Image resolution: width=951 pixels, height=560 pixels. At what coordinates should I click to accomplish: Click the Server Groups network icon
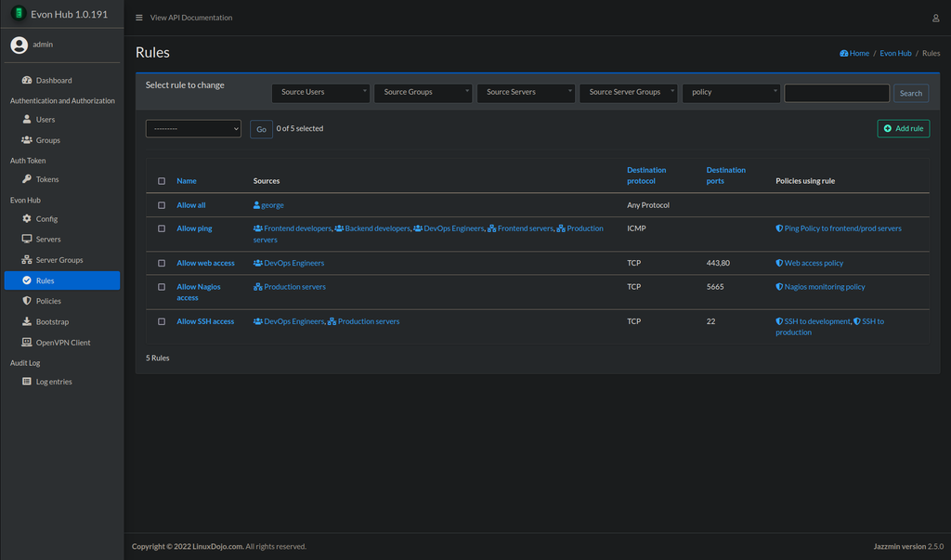[x=27, y=260]
